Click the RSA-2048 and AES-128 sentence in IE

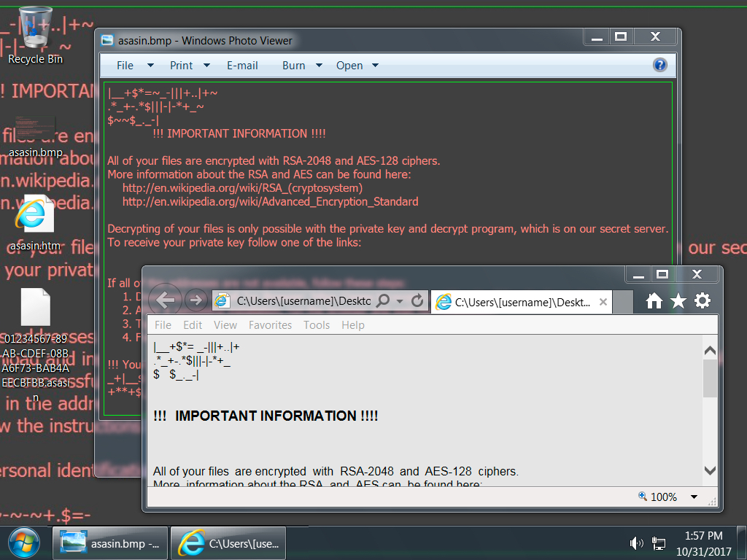coord(336,472)
